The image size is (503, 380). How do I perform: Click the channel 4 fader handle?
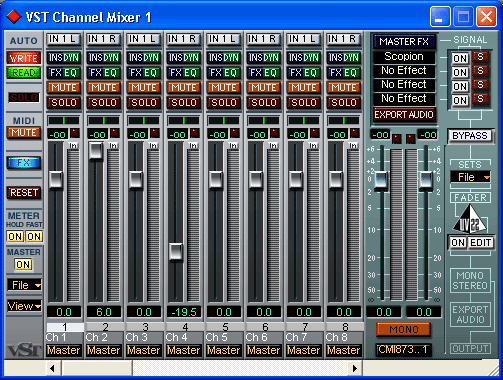pos(176,252)
